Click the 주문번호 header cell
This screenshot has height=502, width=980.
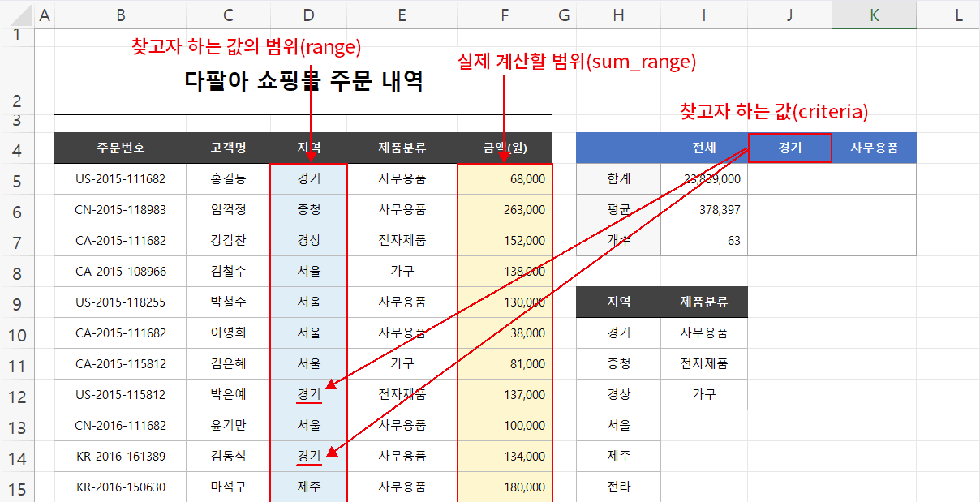coord(120,148)
